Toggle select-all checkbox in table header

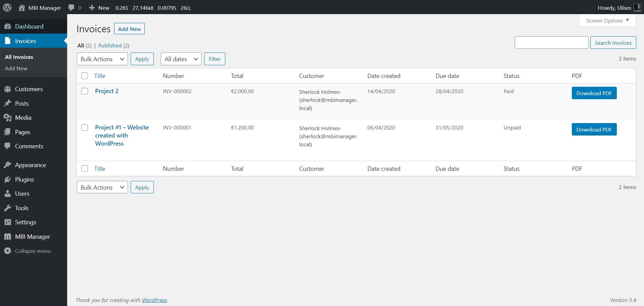[x=85, y=76]
